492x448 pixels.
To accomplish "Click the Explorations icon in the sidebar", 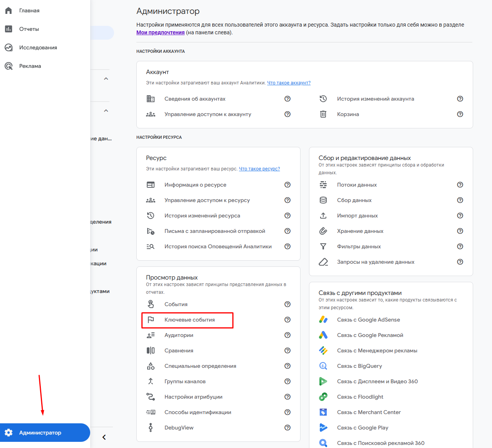I will coord(8,47).
